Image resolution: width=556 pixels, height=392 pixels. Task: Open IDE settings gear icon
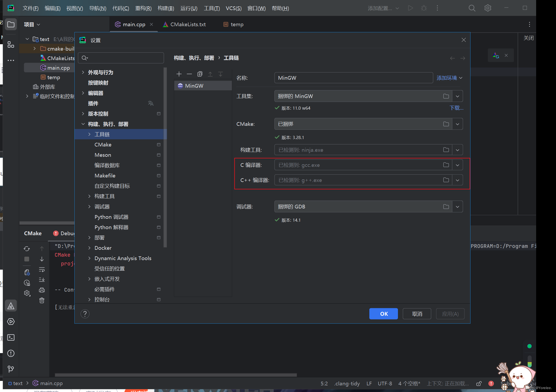tap(488, 8)
